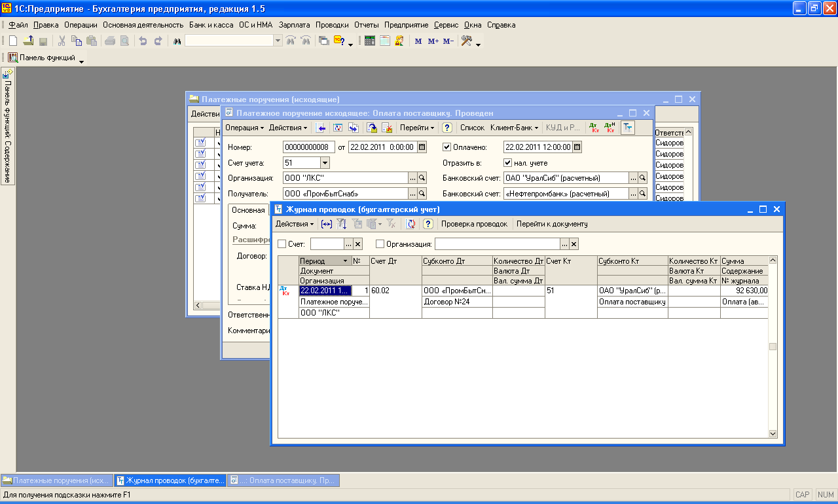This screenshot has width=838, height=504.
Task: Click the 1C help question icon in main toolbar
Action: pyautogui.click(x=340, y=41)
